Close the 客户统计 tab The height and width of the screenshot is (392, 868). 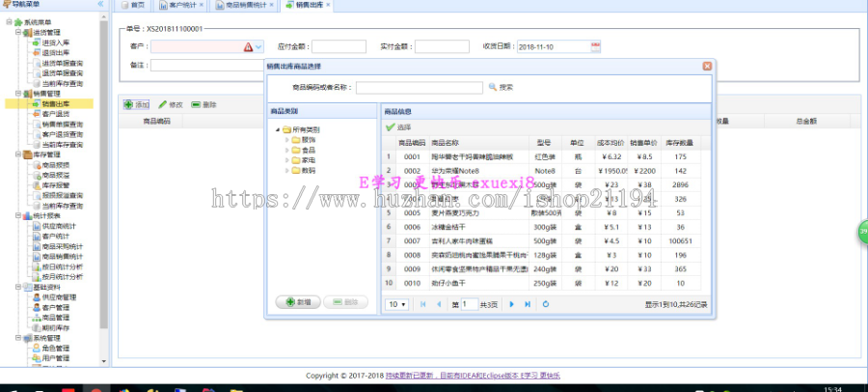pyautogui.click(x=201, y=5)
